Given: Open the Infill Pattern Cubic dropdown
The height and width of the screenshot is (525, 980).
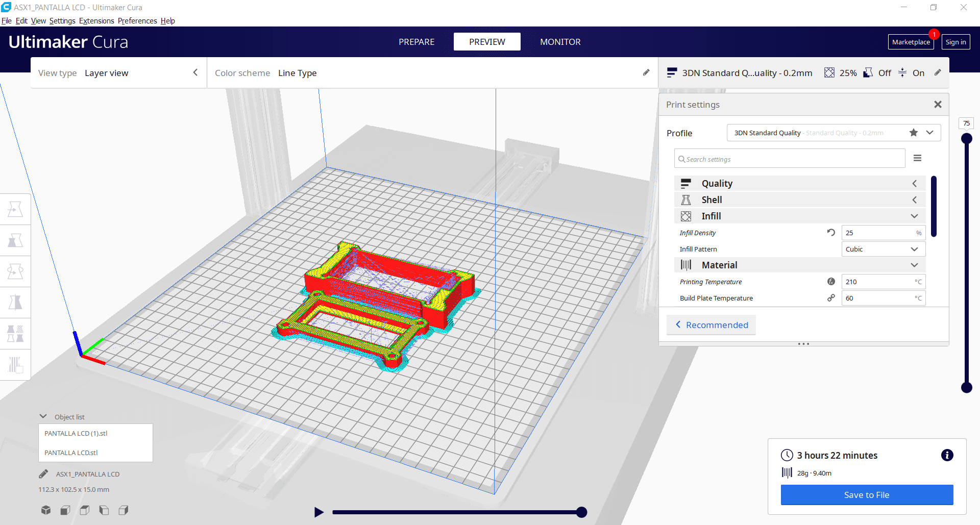Looking at the screenshot, I should tap(883, 249).
